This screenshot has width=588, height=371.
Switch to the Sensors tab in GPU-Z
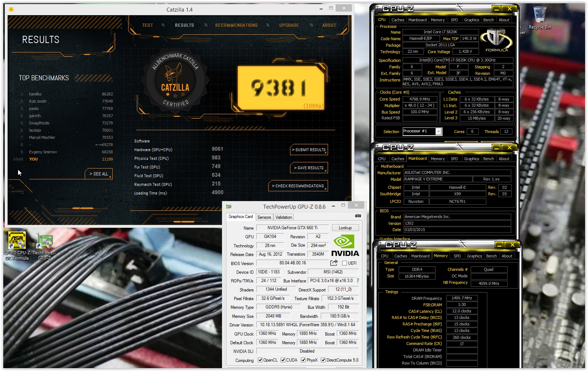click(x=264, y=217)
